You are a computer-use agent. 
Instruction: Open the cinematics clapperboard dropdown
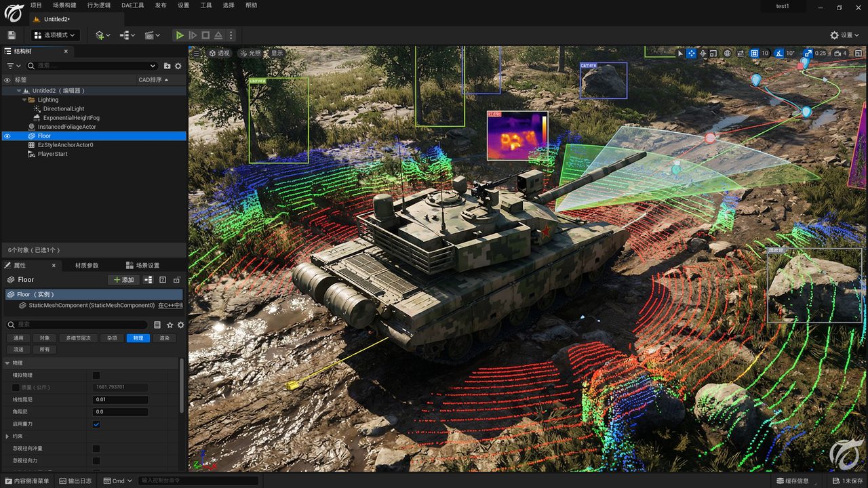click(153, 35)
